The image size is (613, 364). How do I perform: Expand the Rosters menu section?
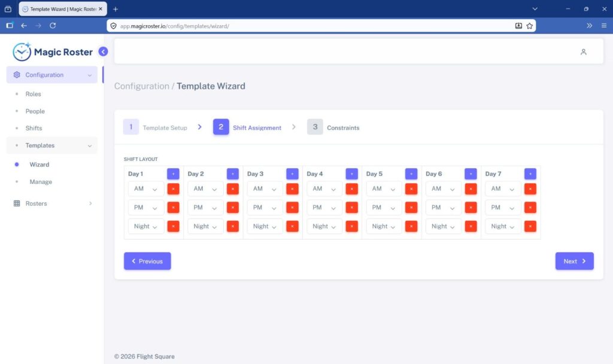51,204
